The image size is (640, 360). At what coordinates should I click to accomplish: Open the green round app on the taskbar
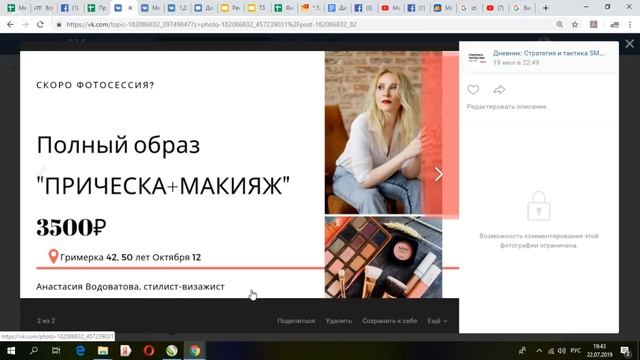(x=172, y=350)
